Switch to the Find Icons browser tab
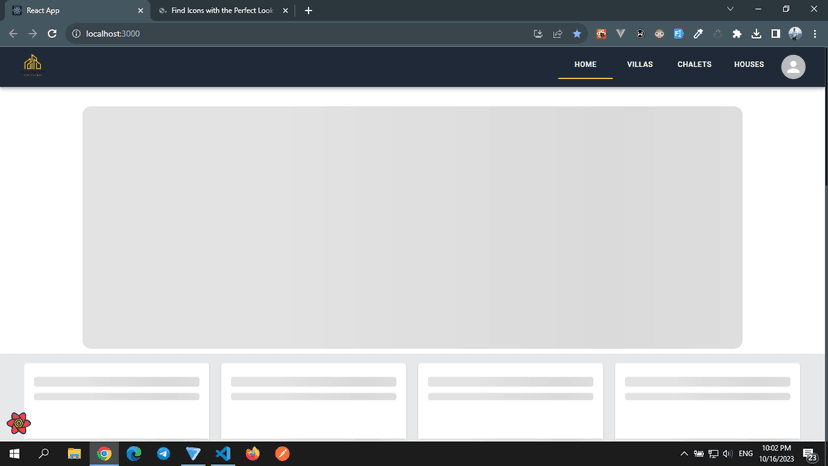This screenshot has height=466, width=828. [x=222, y=11]
